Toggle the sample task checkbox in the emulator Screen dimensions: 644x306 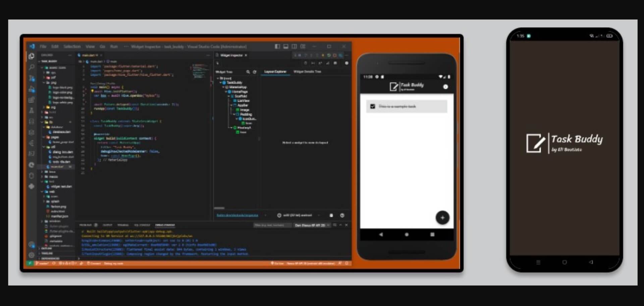(x=372, y=106)
